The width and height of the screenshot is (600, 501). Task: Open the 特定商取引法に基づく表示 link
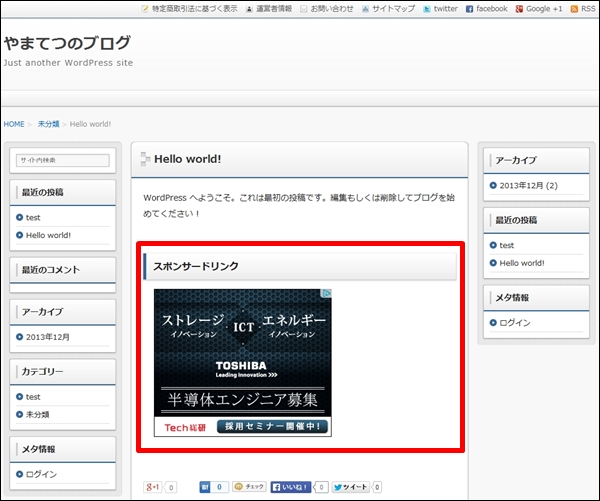pos(194,8)
